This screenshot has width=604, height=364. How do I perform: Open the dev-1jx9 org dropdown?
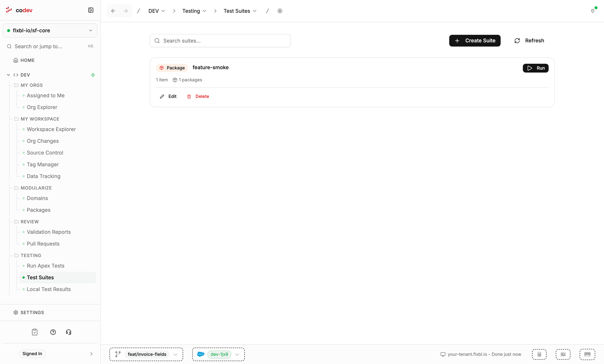coord(218,354)
